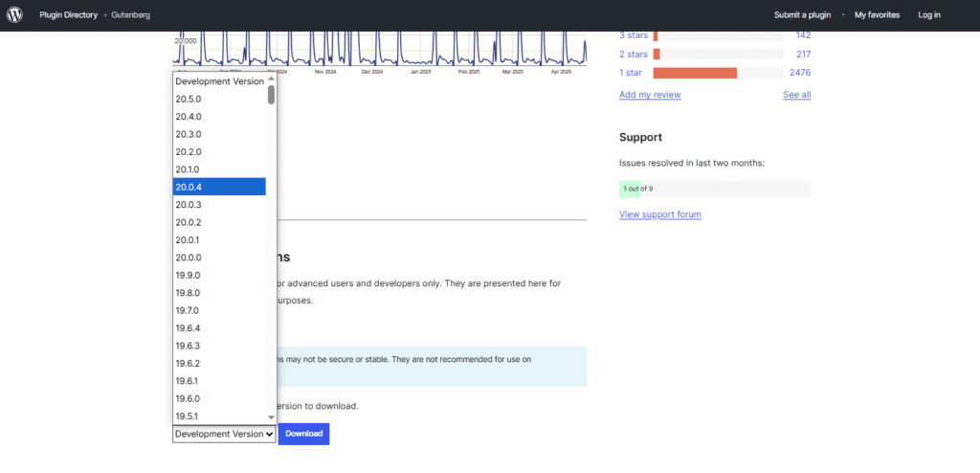The width and height of the screenshot is (980, 473).
Task: Pick version 19.9.0 in dropdown list
Action: click(189, 275)
